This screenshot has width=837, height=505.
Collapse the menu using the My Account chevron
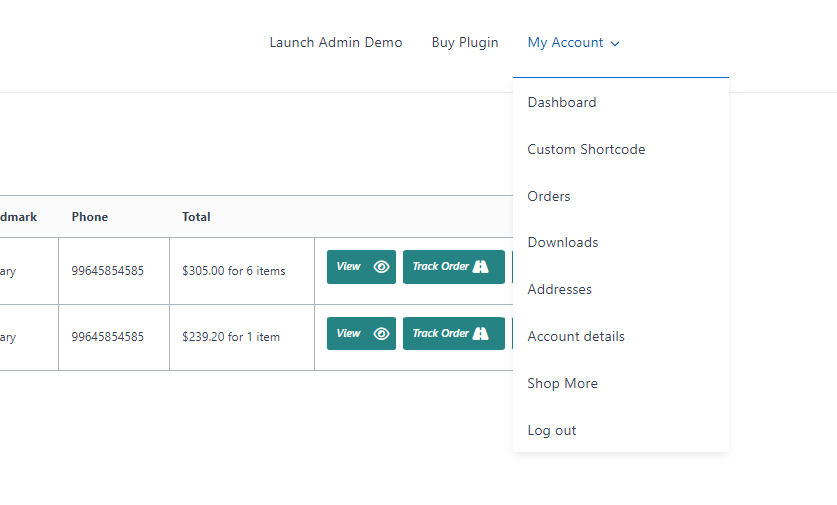pos(615,43)
